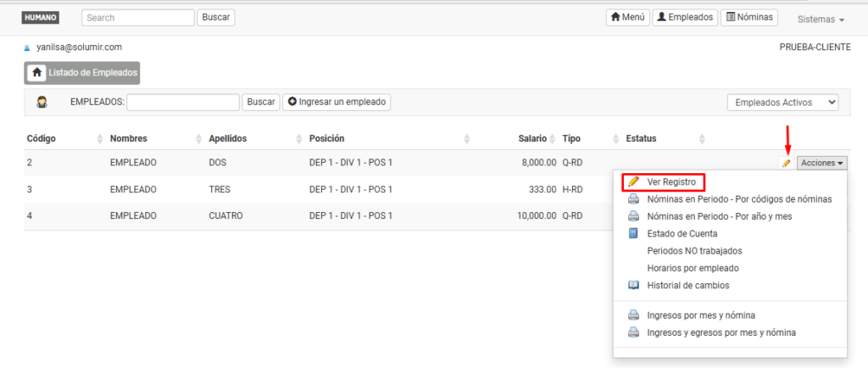
Task: Click the Empleados button in top bar
Action: [x=685, y=18]
